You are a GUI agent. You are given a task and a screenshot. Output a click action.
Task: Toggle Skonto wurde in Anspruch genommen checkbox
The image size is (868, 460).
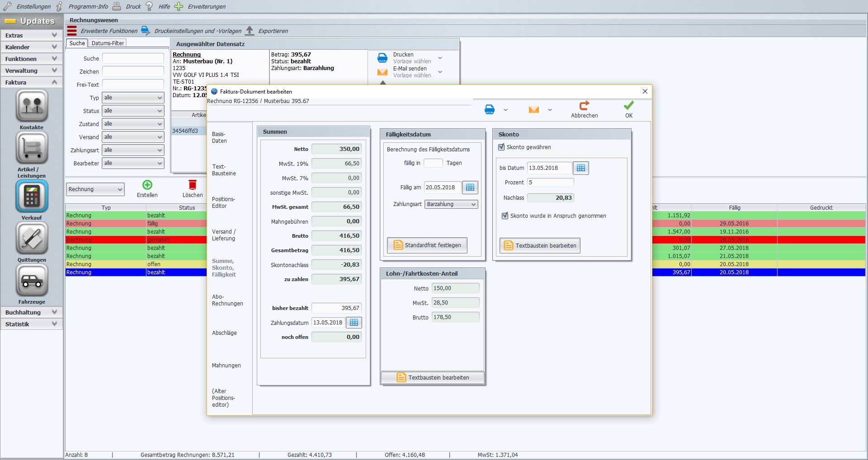505,216
